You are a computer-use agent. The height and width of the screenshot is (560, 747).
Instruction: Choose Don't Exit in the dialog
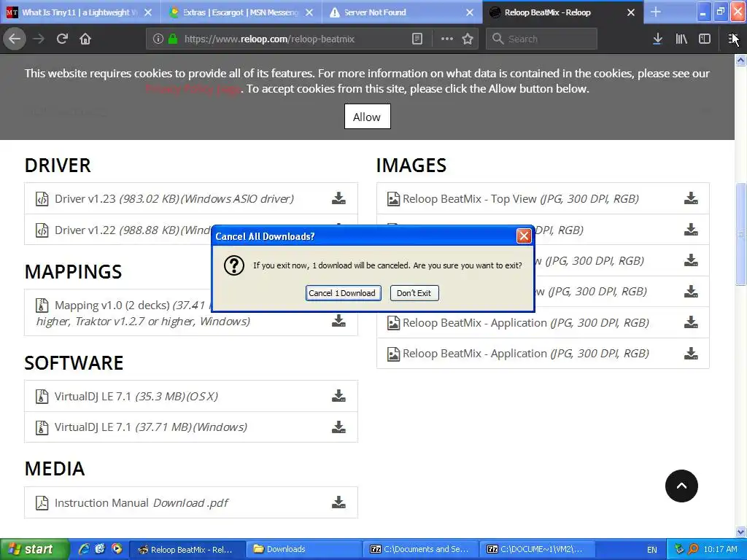pos(414,293)
